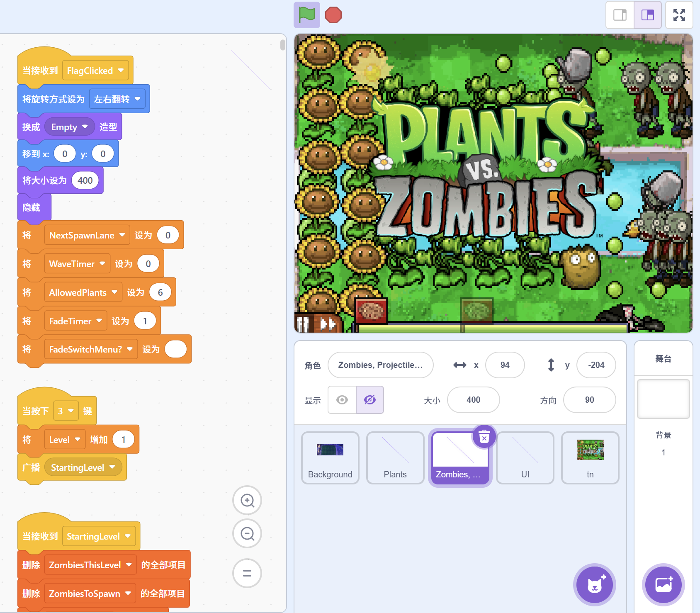The image size is (700, 613).
Task: Click the 当接收到 FlagClicked hat block
Action: pos(41,71)
